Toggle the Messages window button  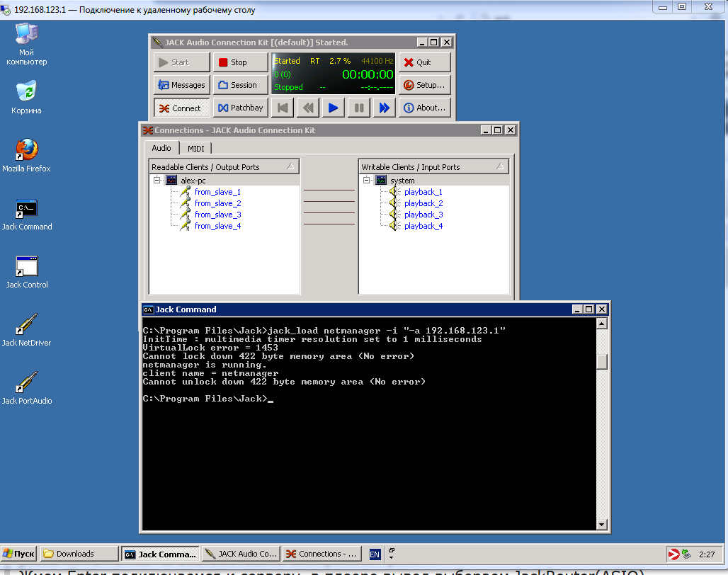tap(181, 85)
